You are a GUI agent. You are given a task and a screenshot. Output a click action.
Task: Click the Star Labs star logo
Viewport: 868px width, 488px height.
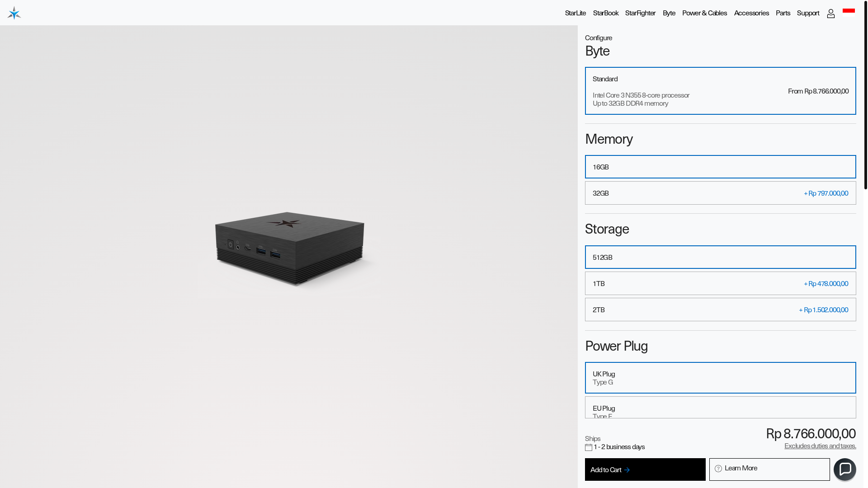coord(14,13)
